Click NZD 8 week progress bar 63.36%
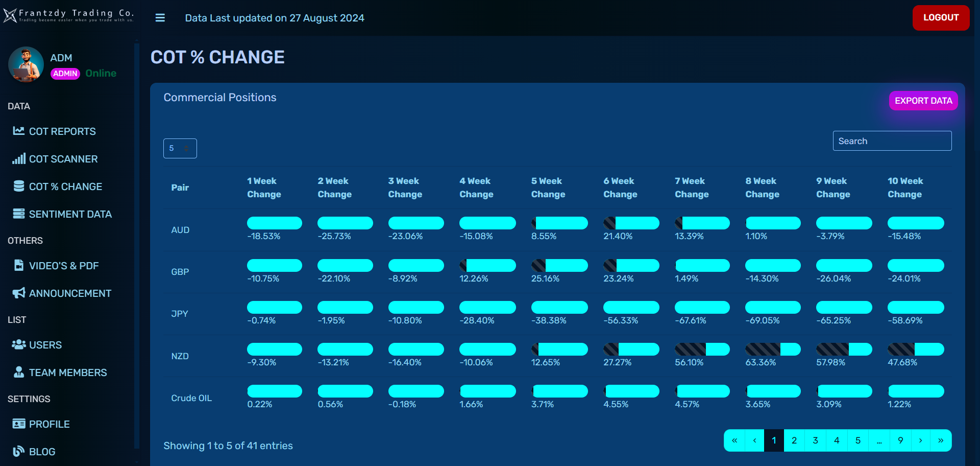This screenshot has width=980, height=466. coord(773,349)
